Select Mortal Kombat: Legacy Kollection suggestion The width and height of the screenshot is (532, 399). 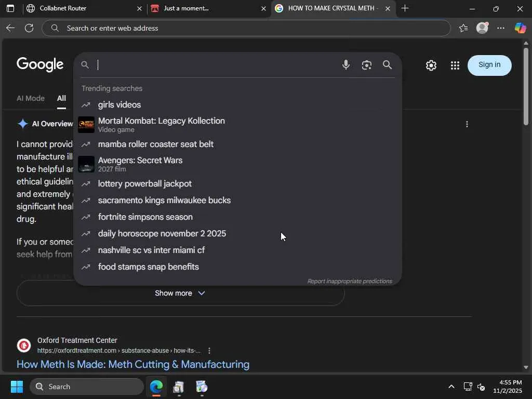(x=237, y=125)
